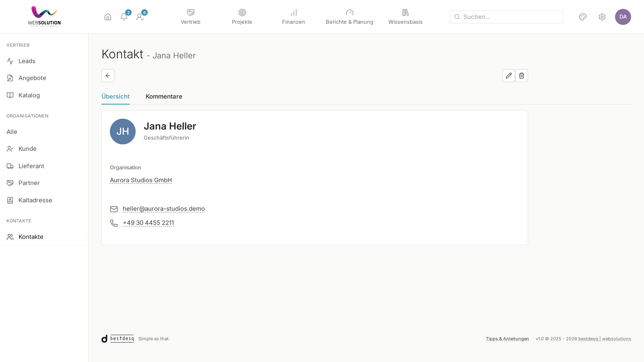The width and height of the screenshot is (644, 362).
Task: Open Tipps & Anleitungen link
Action: tap(507, 339)
